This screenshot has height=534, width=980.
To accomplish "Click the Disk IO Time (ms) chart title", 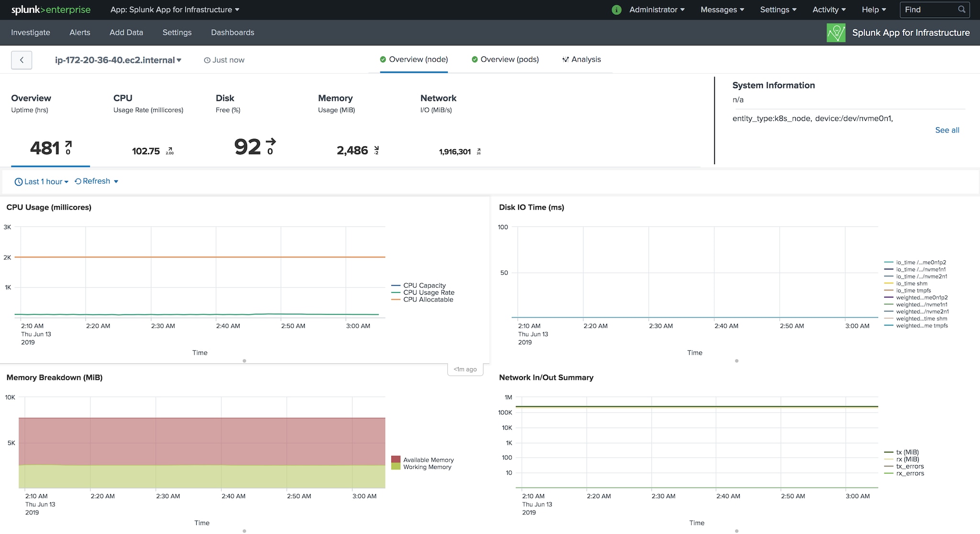I will [x=532, y=207].
